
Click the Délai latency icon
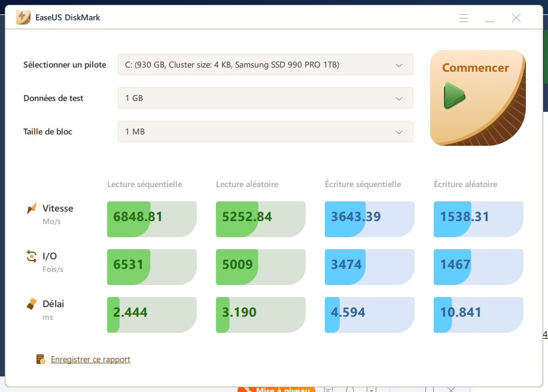(32, 304)
